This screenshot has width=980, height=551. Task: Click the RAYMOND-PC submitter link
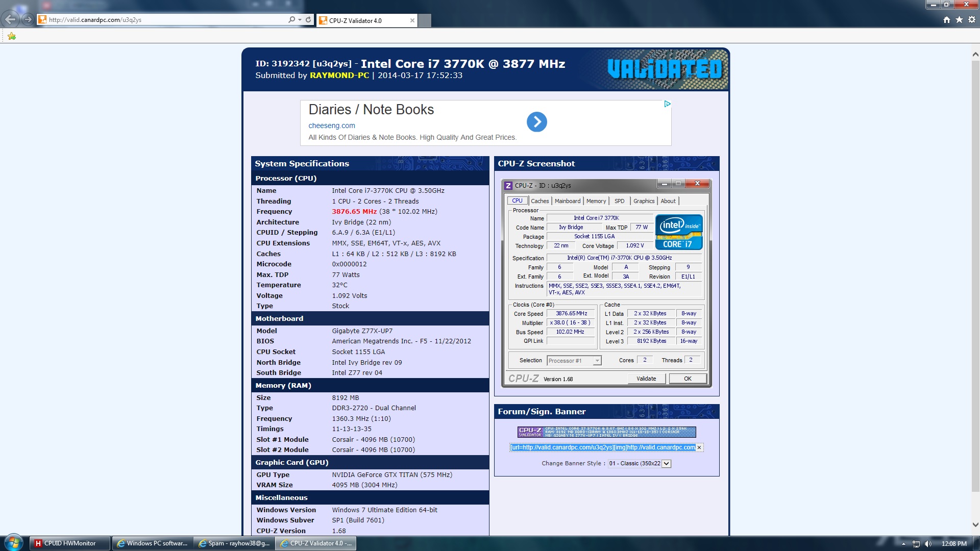[x=339, y=76]
